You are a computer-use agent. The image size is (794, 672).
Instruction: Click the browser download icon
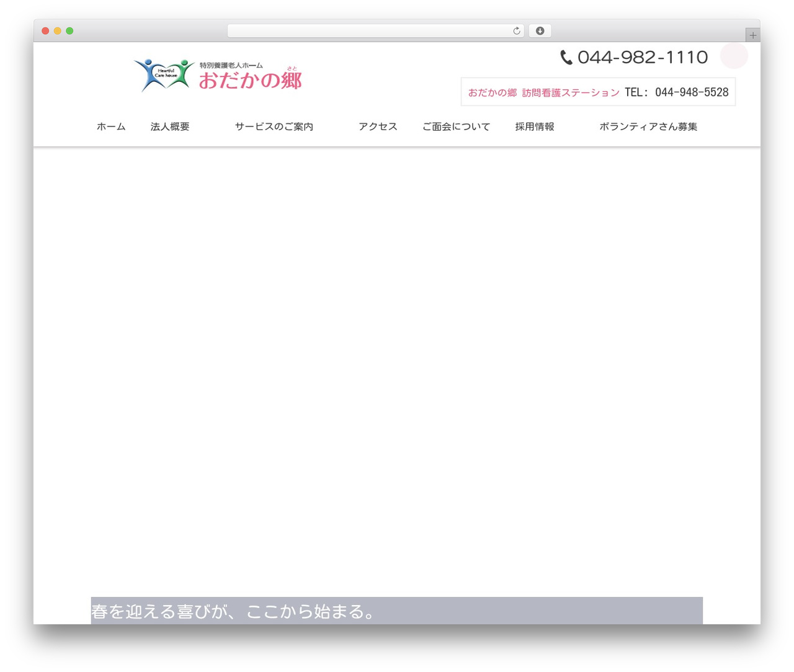tap(540, 31)
